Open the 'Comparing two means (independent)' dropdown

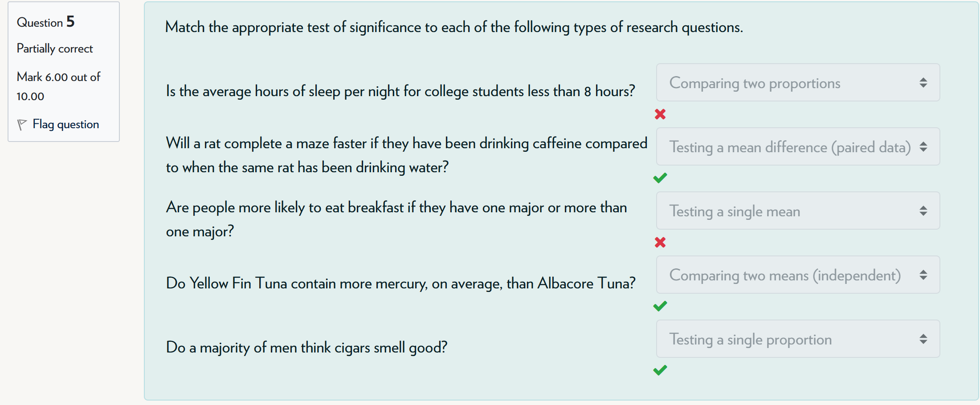click(797, 275)
